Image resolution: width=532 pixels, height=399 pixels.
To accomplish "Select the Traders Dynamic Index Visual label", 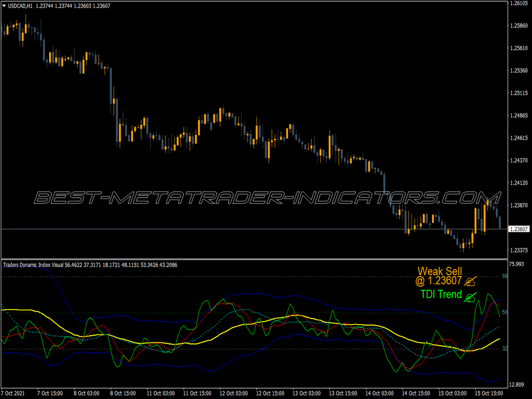I will 33,265.
